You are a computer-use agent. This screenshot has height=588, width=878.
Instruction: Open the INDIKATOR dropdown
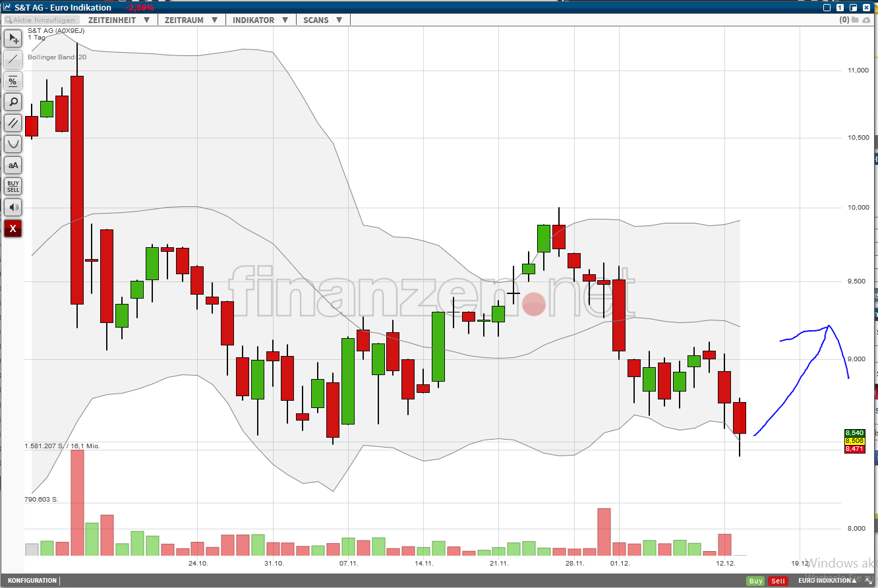260,20
